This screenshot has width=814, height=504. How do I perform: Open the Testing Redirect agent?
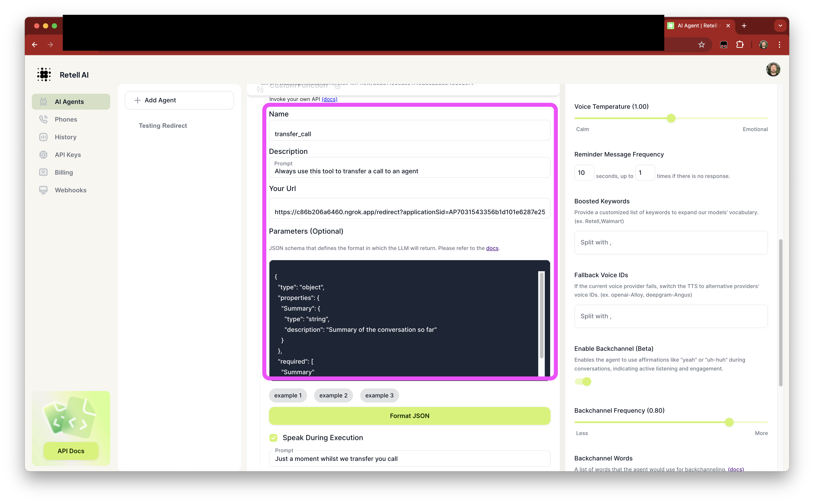(163, 126)
